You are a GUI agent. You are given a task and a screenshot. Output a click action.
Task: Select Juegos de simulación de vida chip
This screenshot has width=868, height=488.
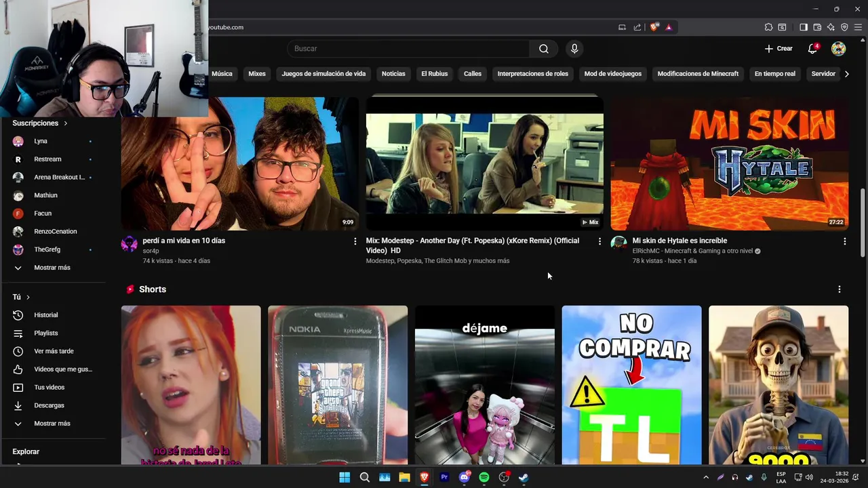click(323, 74)
